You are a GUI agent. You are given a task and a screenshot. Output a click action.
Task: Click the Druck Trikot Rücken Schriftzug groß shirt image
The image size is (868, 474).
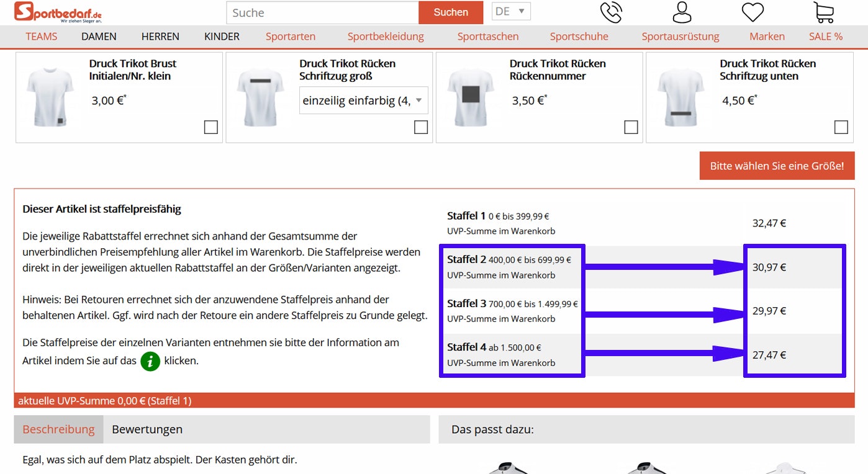pyautogui.click(x=260, y=97)
